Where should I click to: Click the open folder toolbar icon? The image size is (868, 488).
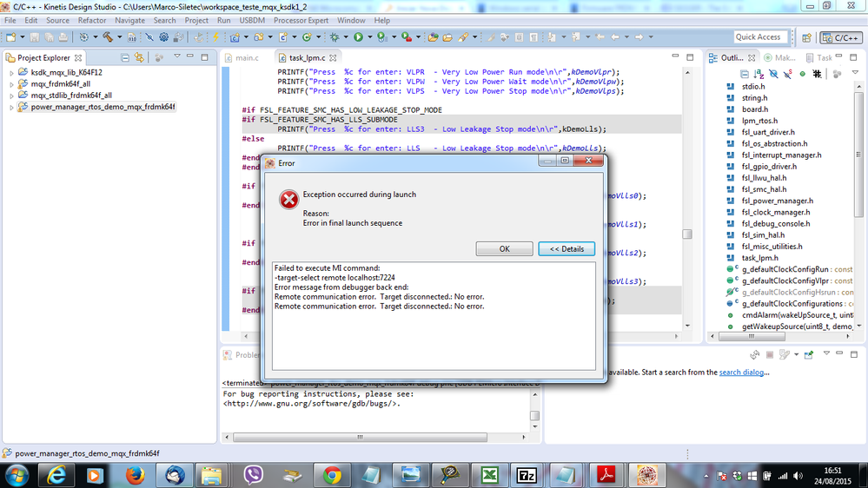[x=447, y=37]
